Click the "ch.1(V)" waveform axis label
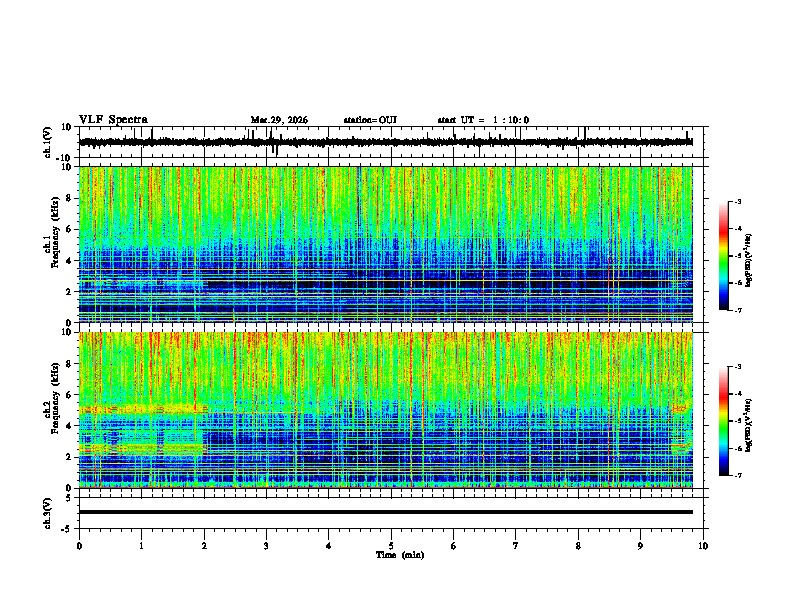This screenshot has width=792, height=612. [47, 142]
